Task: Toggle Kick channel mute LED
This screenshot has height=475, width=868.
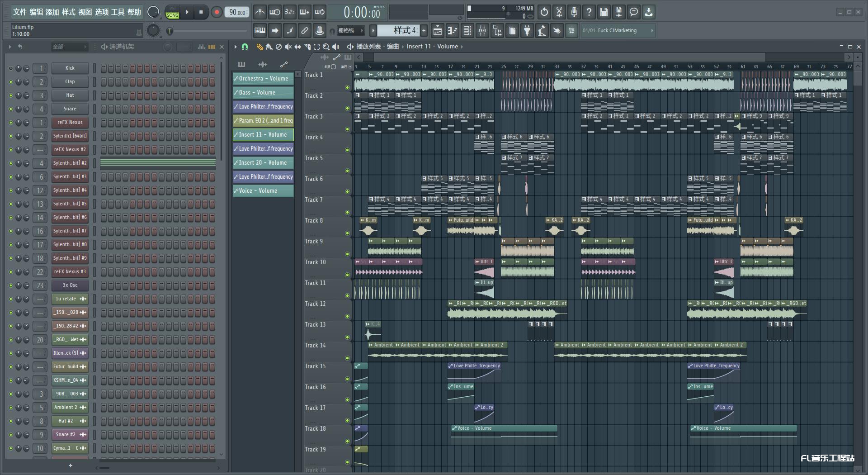Action: click(10, 68)
